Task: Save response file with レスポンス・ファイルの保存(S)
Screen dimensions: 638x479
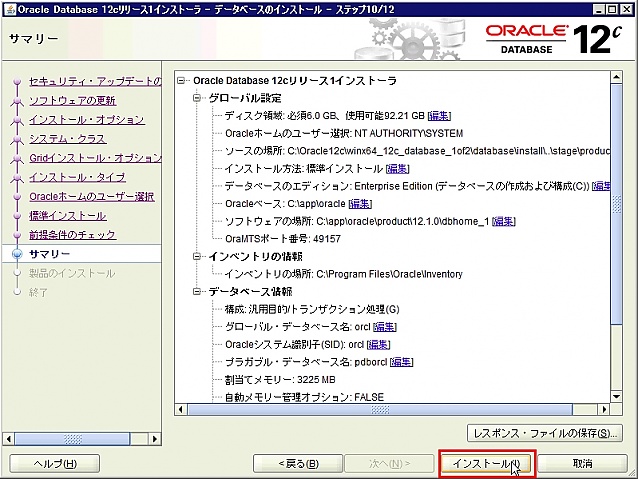Action: 545,433
